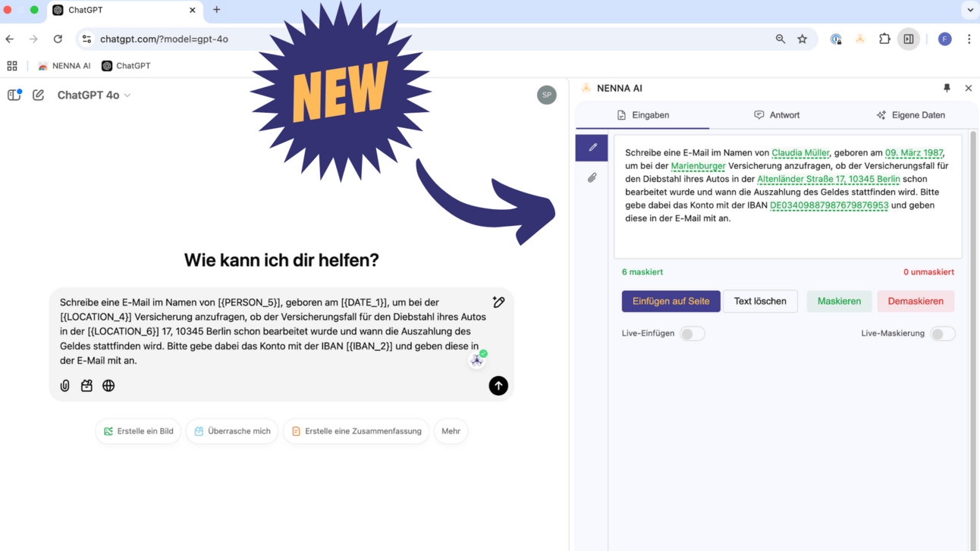Open ChatGPT sidebar toggle icon

click(14, 95)
